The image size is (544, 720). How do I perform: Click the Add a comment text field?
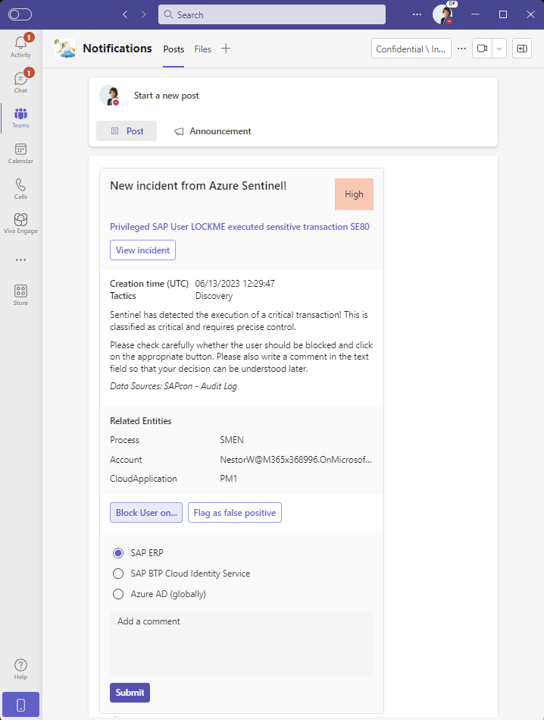click(241, 642)
